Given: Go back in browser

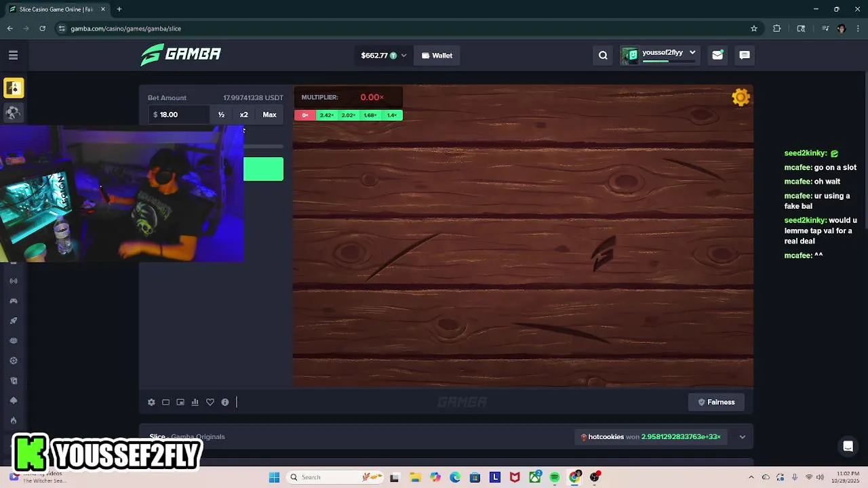Looking at the screenshot, I should click(x=9, y=28).
